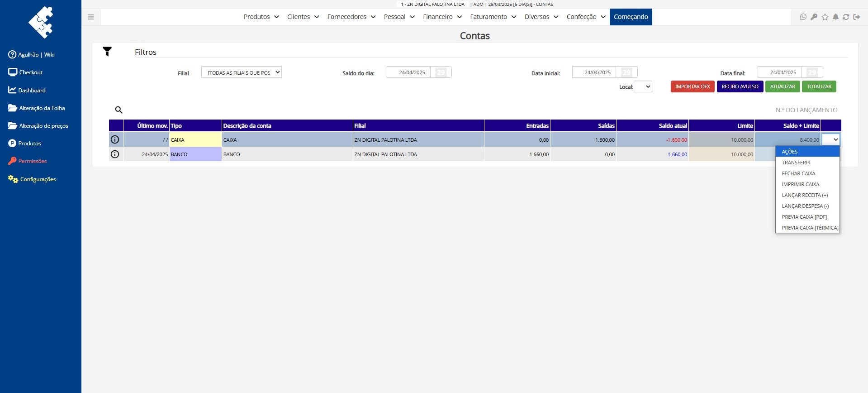Image resolution: width=868 pixels, height=393 pixels.
Task: Open the Filial select dropdown
Action: [242, 72]
